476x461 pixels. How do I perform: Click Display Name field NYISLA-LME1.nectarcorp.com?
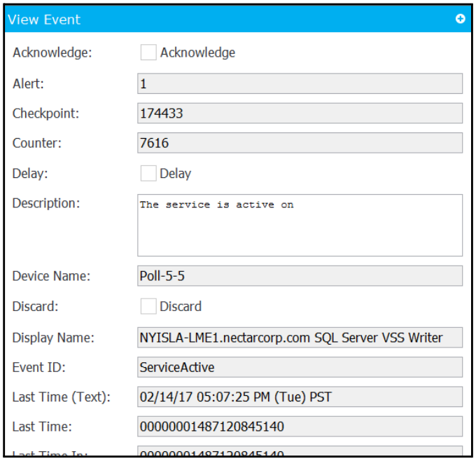pyautogui.click(x=300, y=338)
